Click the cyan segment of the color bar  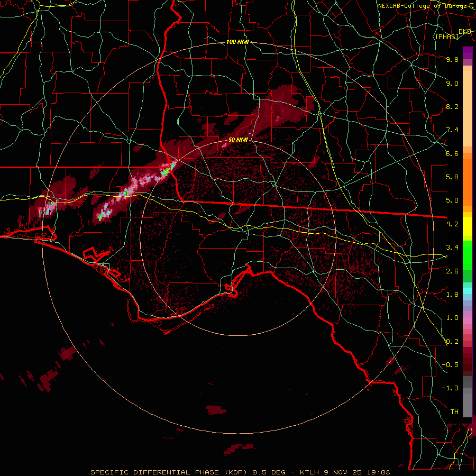[467, 290]
